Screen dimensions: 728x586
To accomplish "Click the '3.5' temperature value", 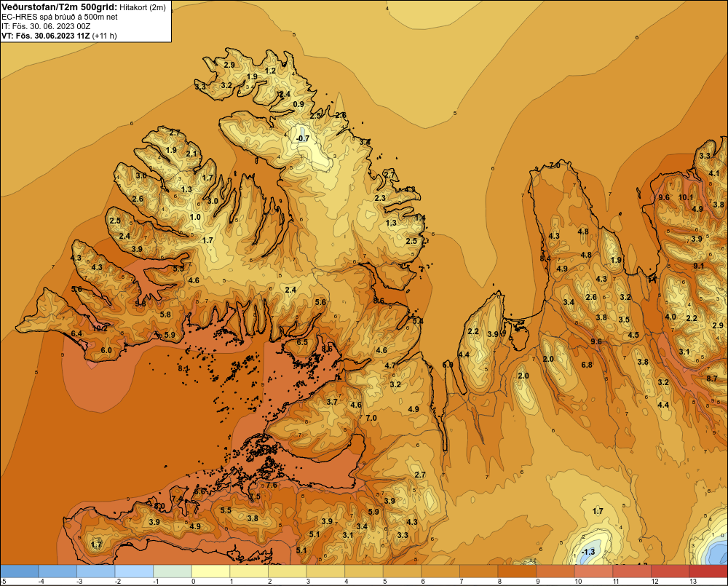I will tap(624, 320).
